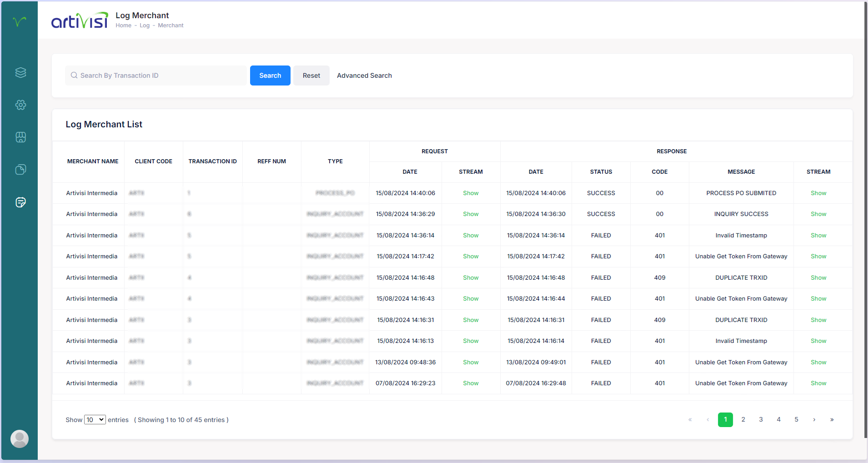868x463 pixels.
Task: Show request stream for the Invalid Timestamp row
Action: (x=471, y=235)
